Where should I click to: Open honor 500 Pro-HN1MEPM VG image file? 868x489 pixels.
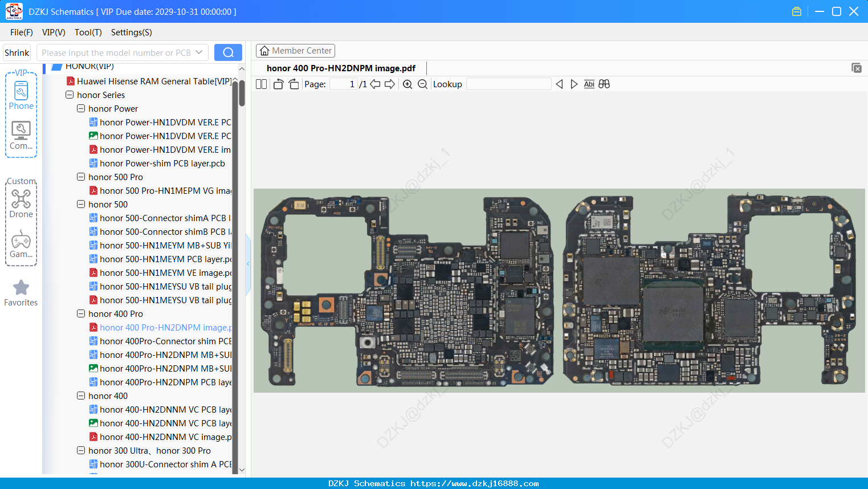(160, 191)
